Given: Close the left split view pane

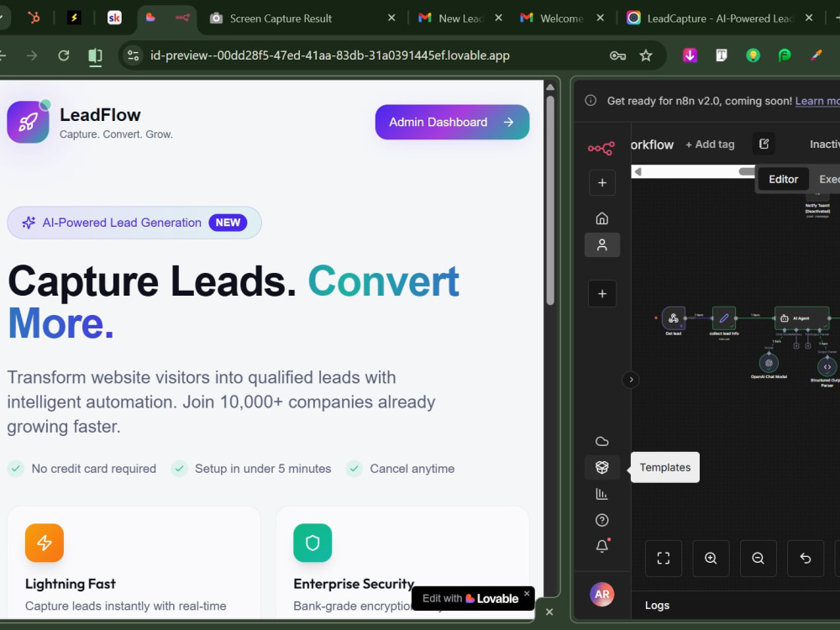Looking at the screenshot, I should click(549, 612).
